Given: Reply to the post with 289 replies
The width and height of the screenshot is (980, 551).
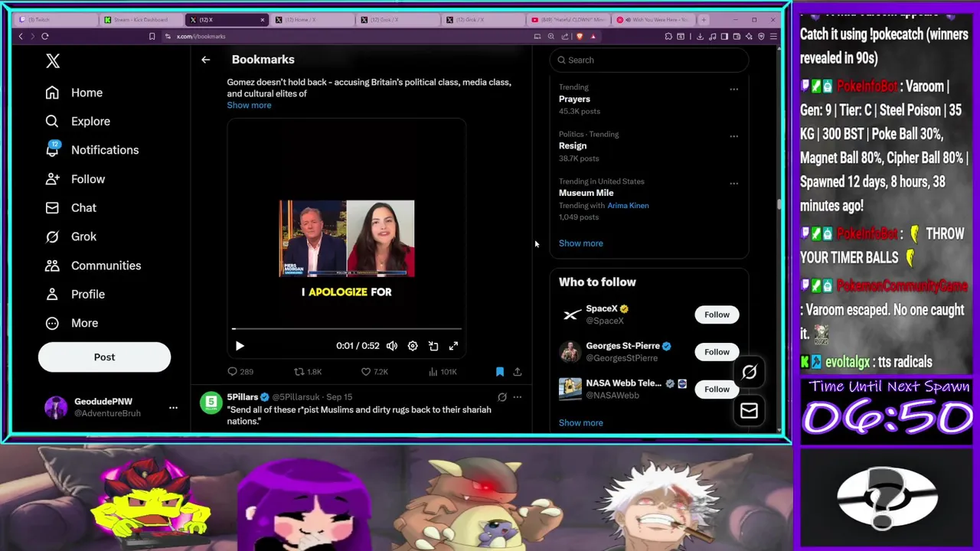Looking at the screenshot, I should [239, 372].
